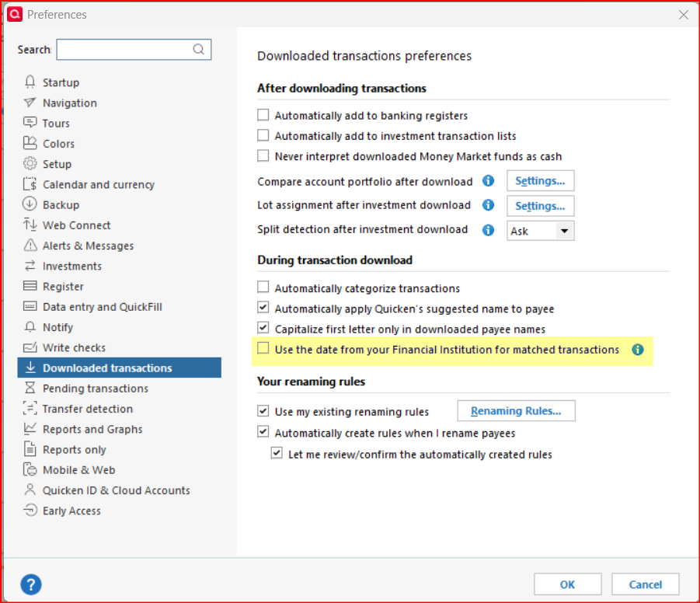Select Downloaded transactions in the sidebar
The image size is (700, 603).
pyautogui.click(x=119, y=368)
